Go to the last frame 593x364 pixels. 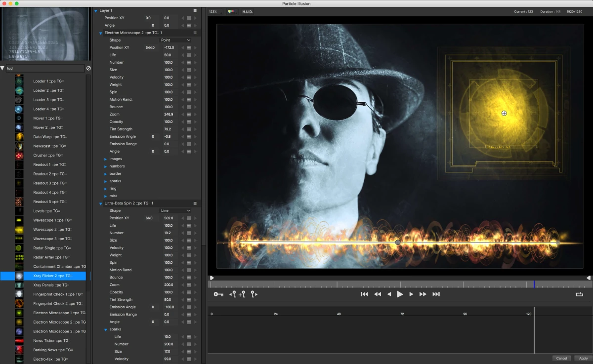[436, 294]
